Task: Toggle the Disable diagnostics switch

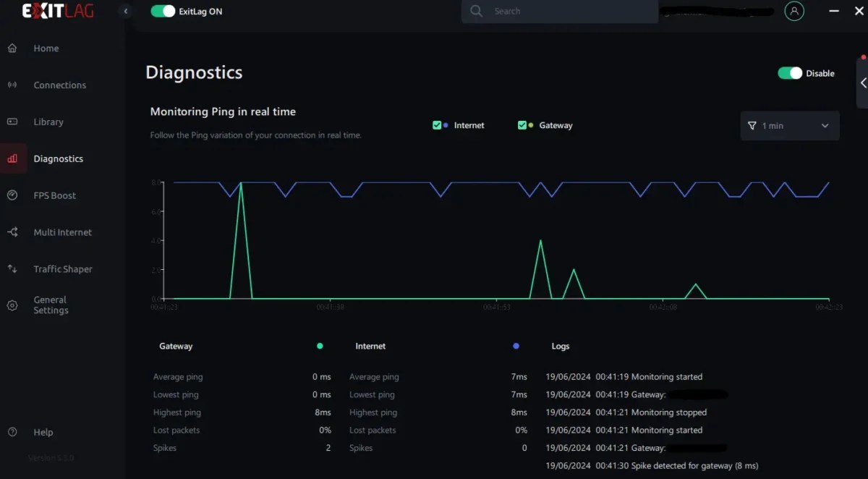Action: (x=790, y=73)
